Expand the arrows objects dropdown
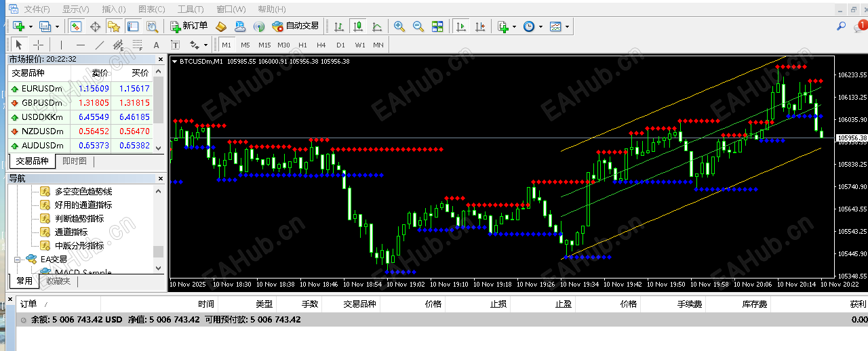868x351 pixels. 206,45
